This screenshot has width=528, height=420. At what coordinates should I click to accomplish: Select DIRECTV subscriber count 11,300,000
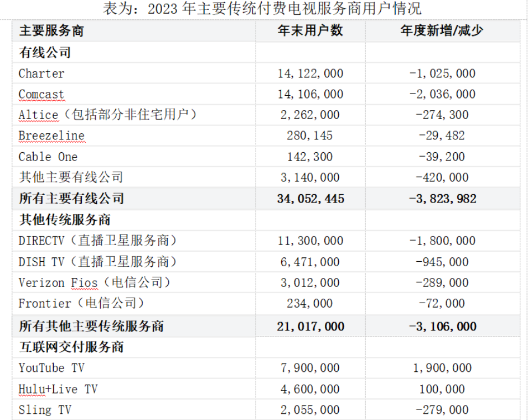pos(310,241)
